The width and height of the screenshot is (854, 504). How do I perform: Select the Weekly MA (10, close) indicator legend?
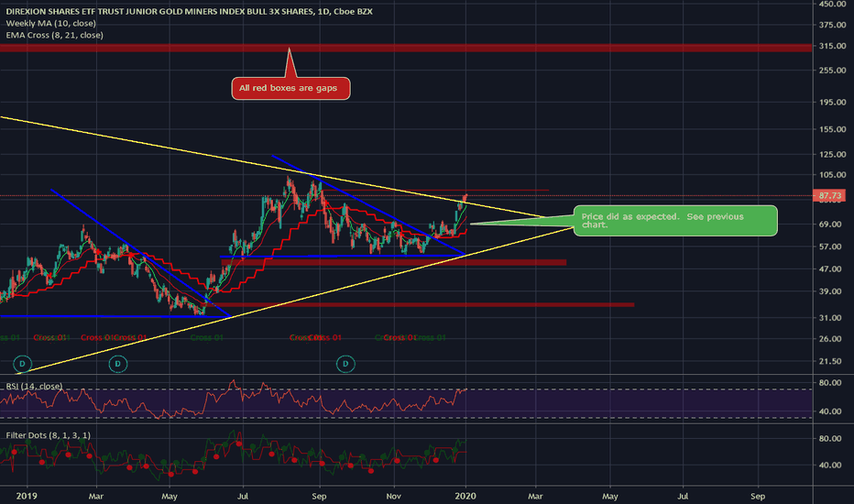[51, 24]
